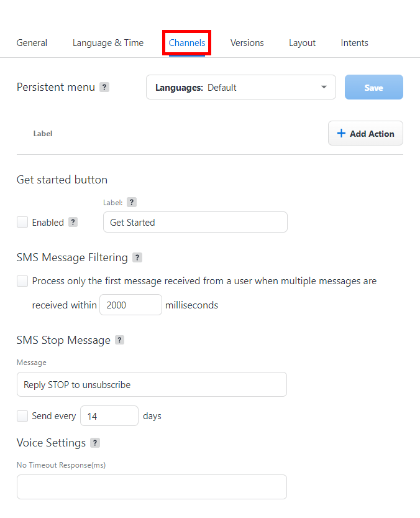The width and height of the screenshot is (420, 518).
Task: Click the No Timeout Response input field
Action: pyautogui.click(x=152, y=487)
